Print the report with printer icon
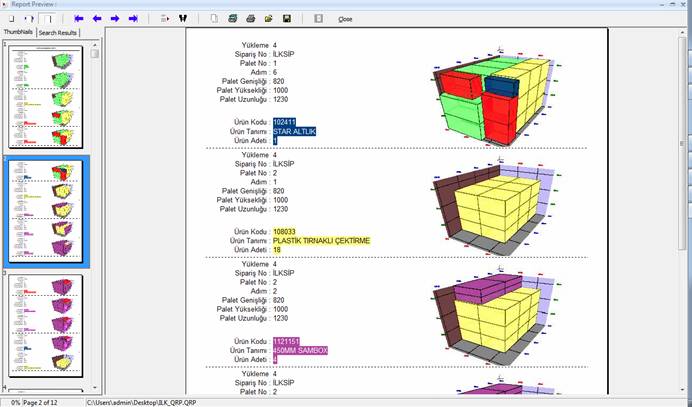692x407 pixels. [250, 18]
